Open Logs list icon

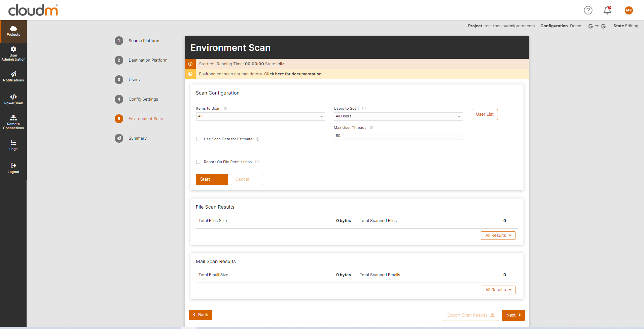click(13, 143)
